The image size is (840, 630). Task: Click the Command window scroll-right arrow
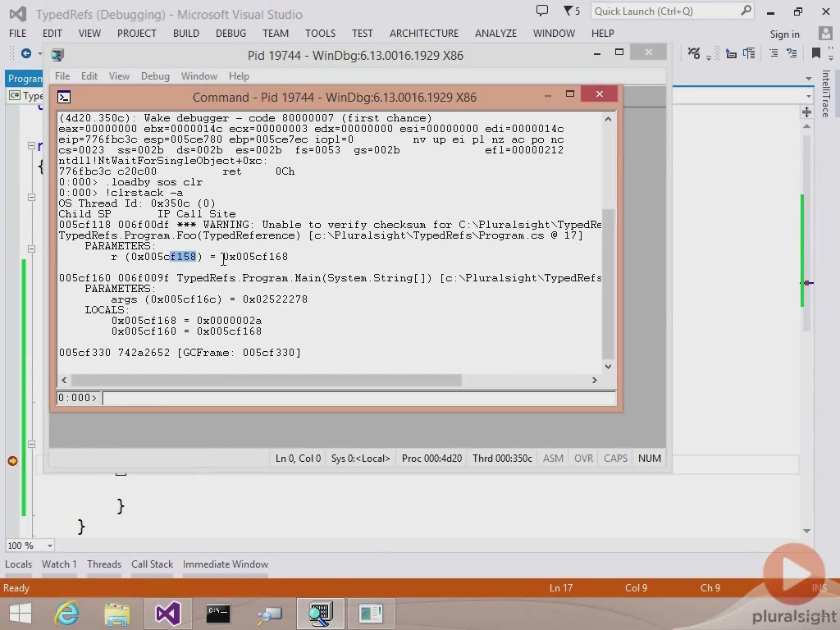point(594,380)
